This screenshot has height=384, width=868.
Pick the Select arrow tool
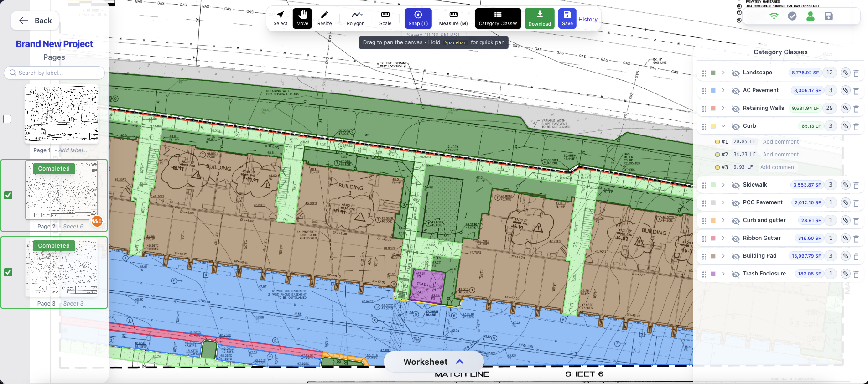pos(281,19)
